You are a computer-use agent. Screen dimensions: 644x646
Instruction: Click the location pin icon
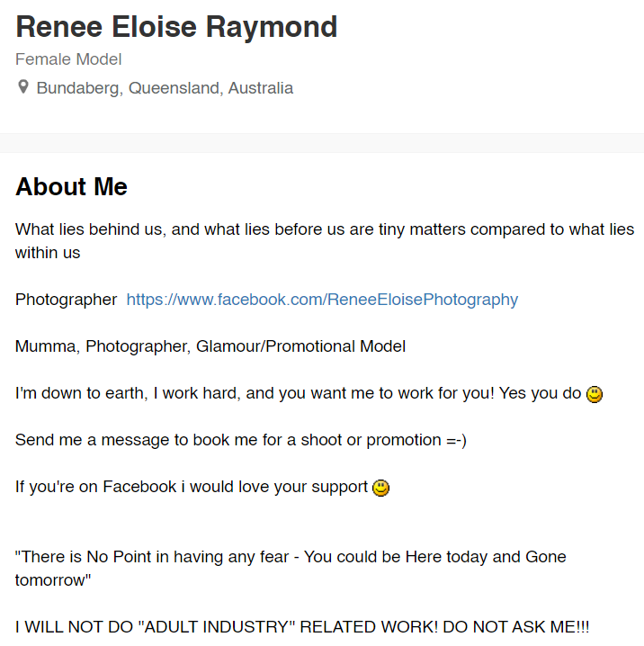[x=23, y=87]
